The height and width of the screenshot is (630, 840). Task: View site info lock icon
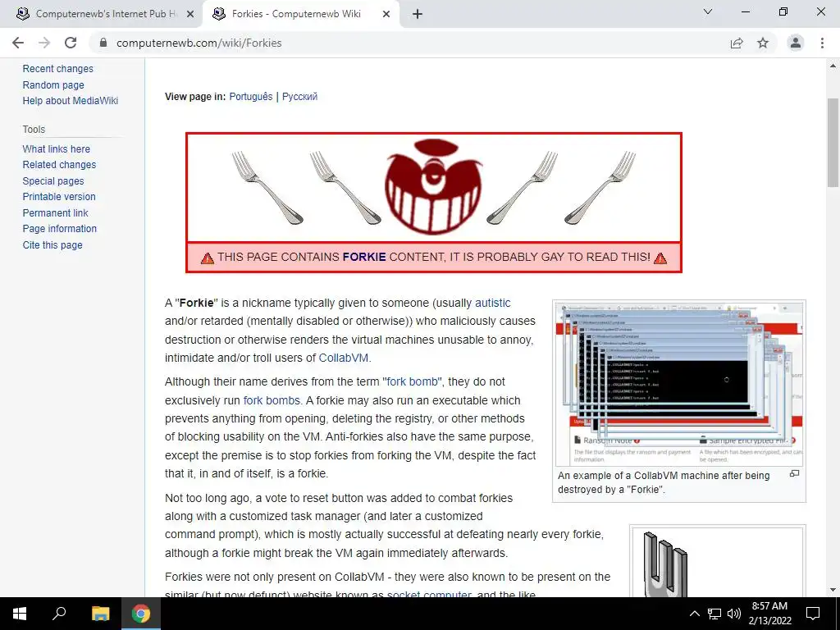(103, 43)
